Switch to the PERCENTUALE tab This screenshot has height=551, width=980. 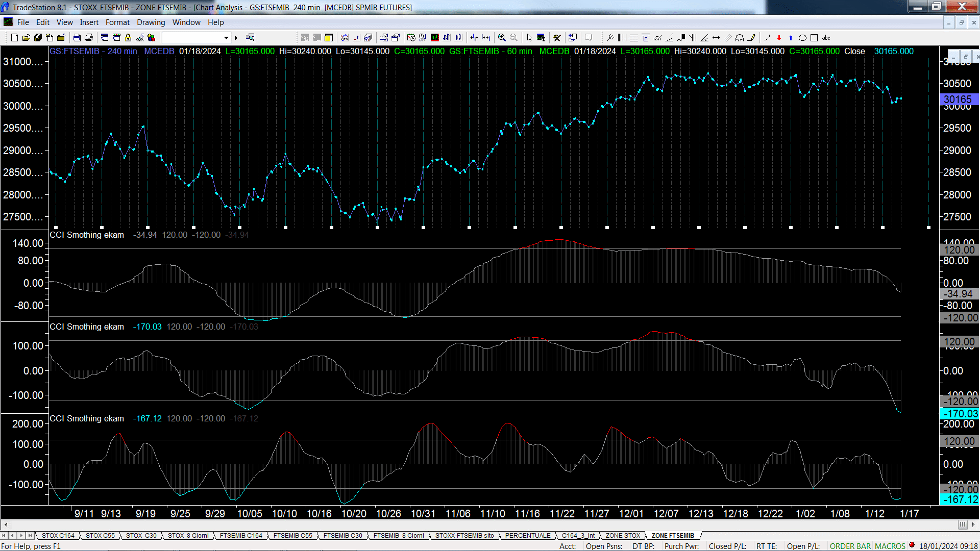(x=528, y=536)
